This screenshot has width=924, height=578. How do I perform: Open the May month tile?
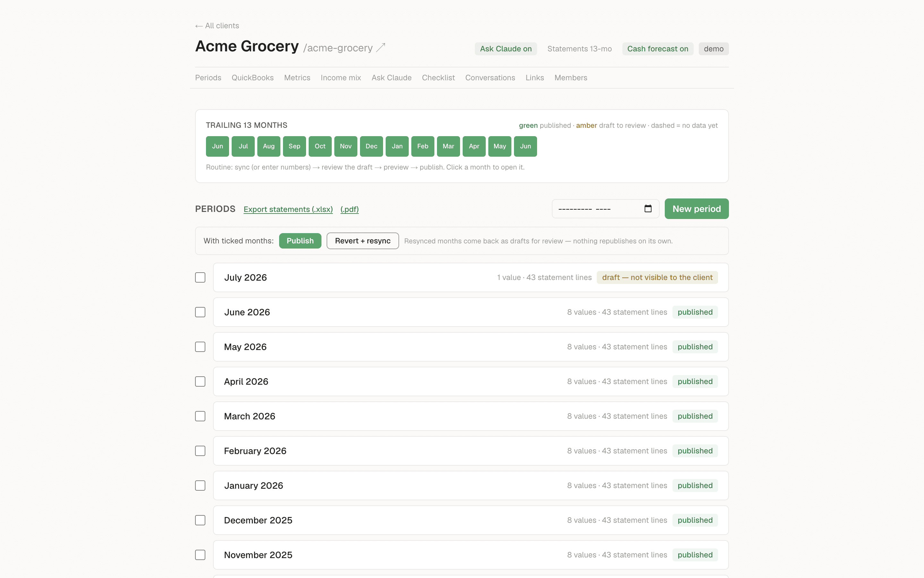(x=500, y=146)
